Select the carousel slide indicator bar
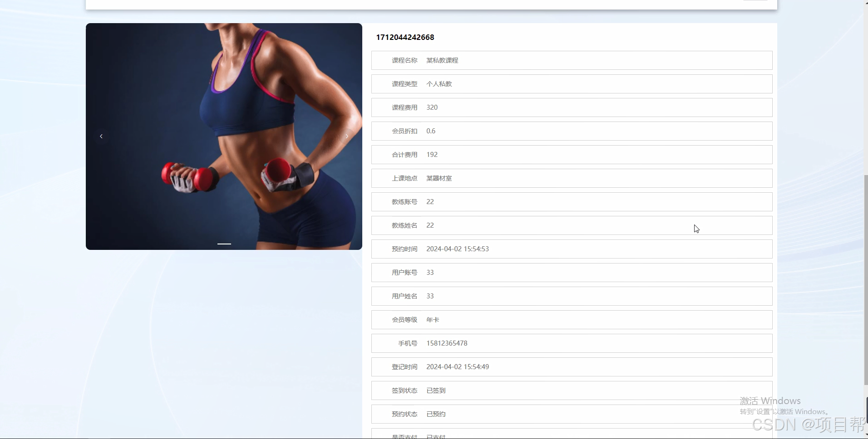 pyautogui.click(x=224, y=244)
